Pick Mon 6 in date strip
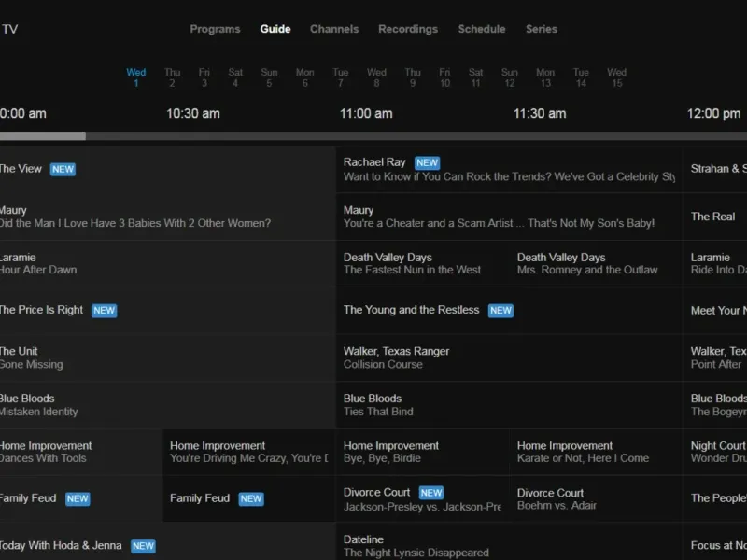The width and height of the screenshot is (747, 560). [x=305, y=77]
